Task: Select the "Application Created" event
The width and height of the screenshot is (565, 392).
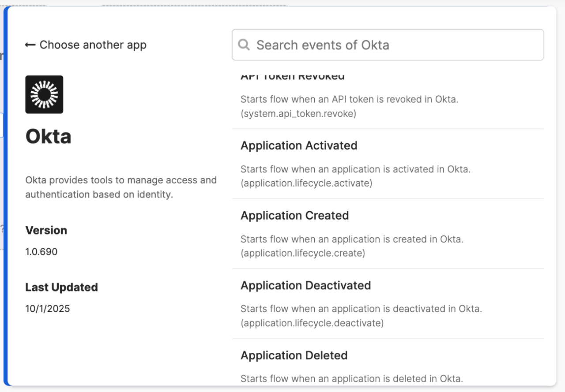Action: 294,216
